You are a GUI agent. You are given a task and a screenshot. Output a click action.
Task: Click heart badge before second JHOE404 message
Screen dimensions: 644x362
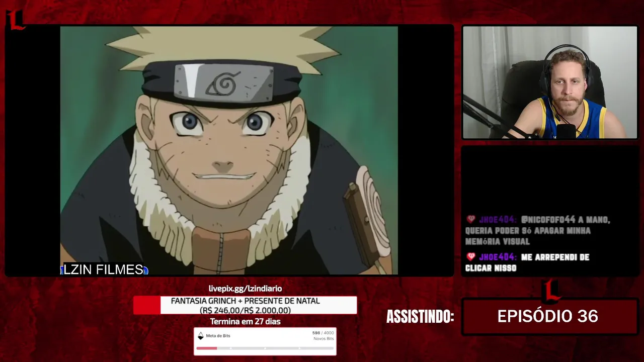tap(471, 257)
